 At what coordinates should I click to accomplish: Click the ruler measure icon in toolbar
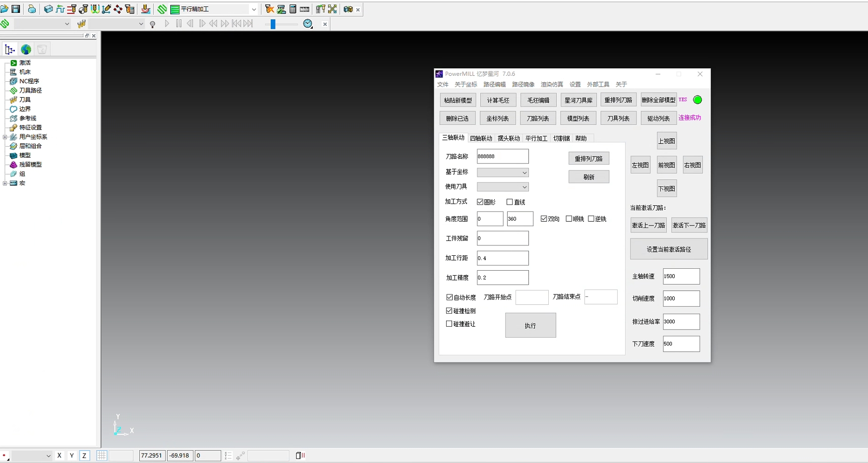(304, 9)
